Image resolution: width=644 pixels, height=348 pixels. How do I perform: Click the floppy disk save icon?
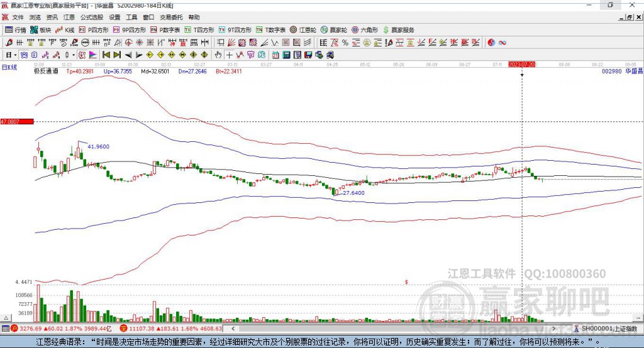point(308,55)
